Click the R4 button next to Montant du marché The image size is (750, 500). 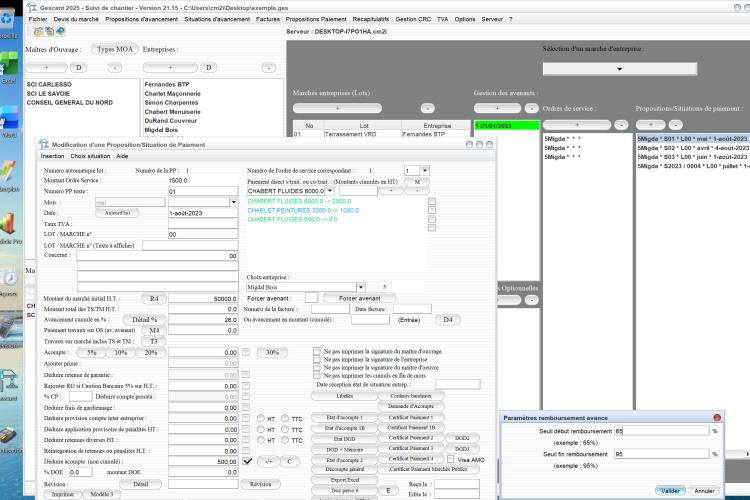154,298
